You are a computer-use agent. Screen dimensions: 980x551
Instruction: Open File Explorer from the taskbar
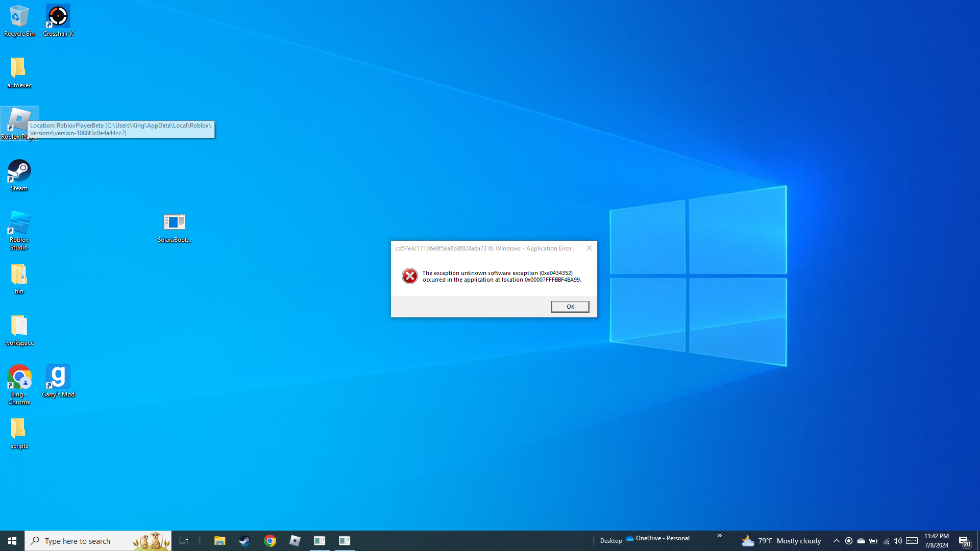219,541
